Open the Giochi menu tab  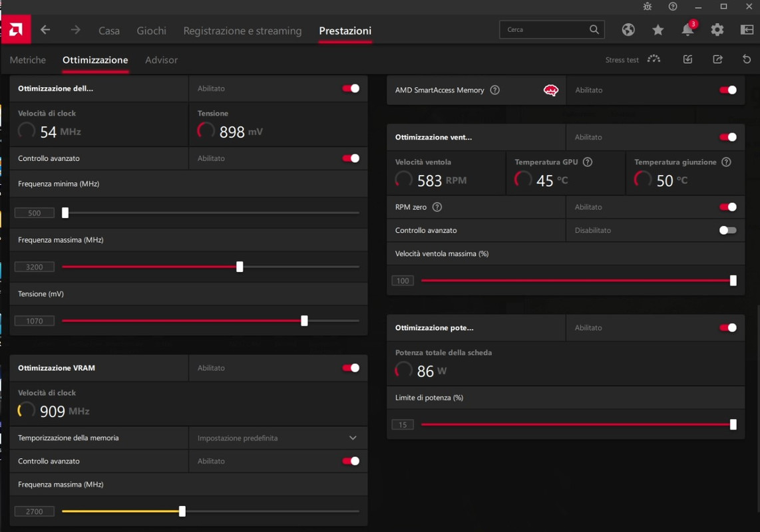[x=151, y=31]
